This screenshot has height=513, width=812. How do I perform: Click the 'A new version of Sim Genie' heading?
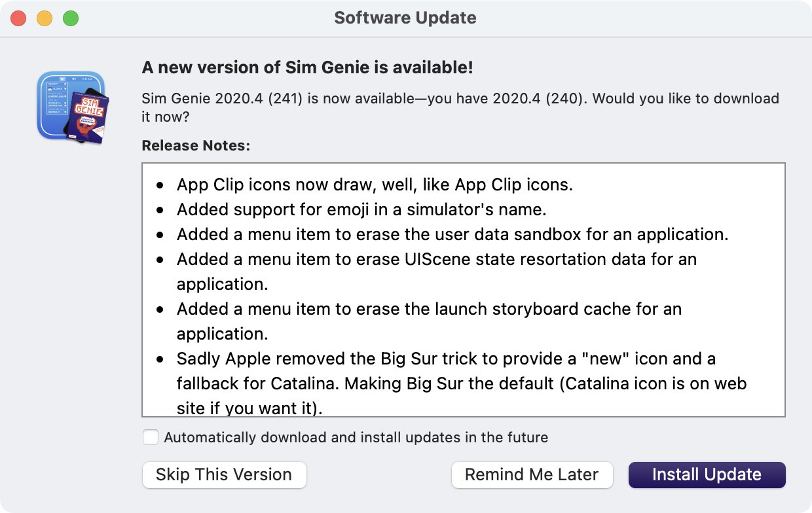(307, 67)
